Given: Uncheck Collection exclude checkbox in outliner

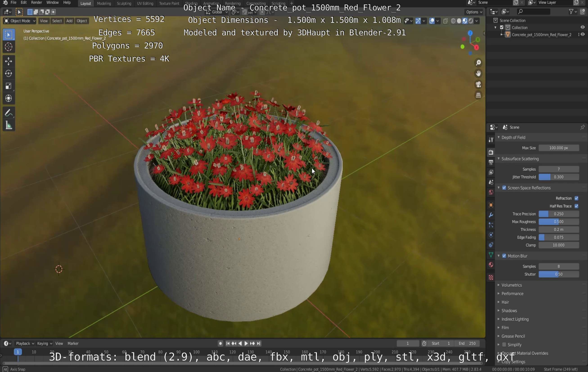Looking at the screenshot, I should [x=502, y=27].
